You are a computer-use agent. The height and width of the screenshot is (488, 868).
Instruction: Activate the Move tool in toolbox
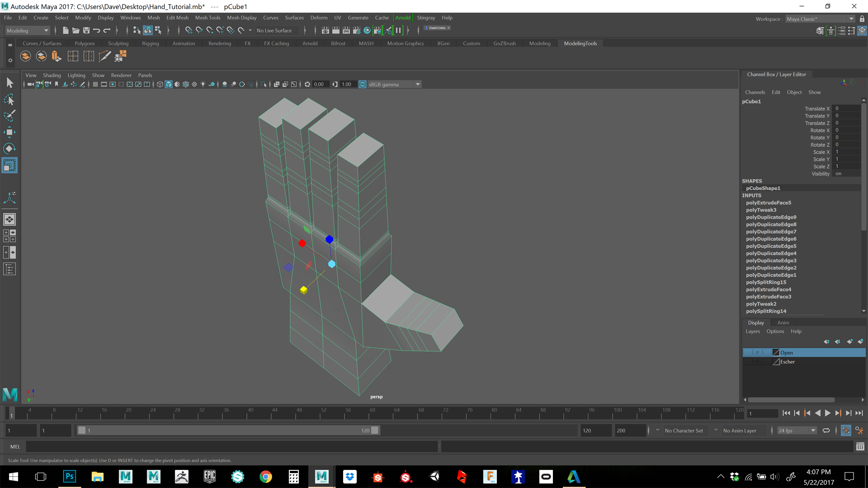9,132
